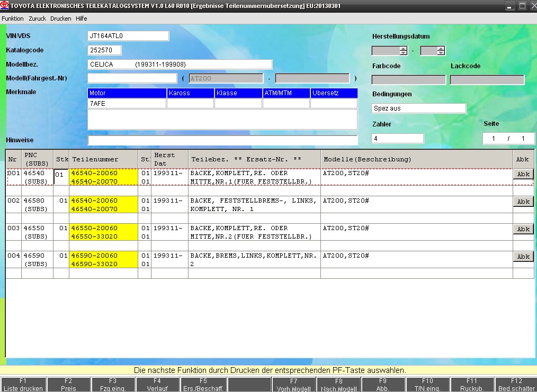537x392 pixels.
Task: Click the F4 Verlauf button
Action: (x=157, y=385)
